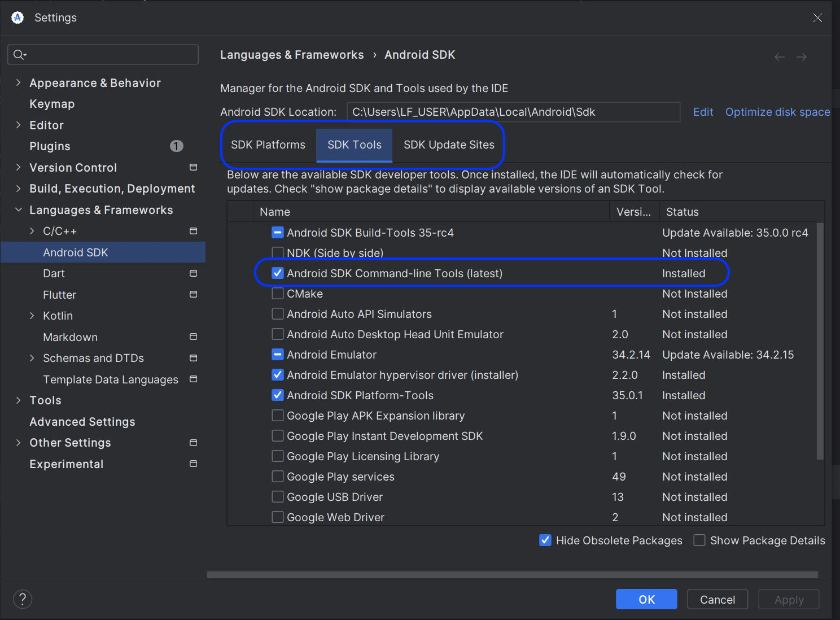Check Google USB Driver checkbox
The height and width of the screenshot is (620, 840).
click(278, 497)
